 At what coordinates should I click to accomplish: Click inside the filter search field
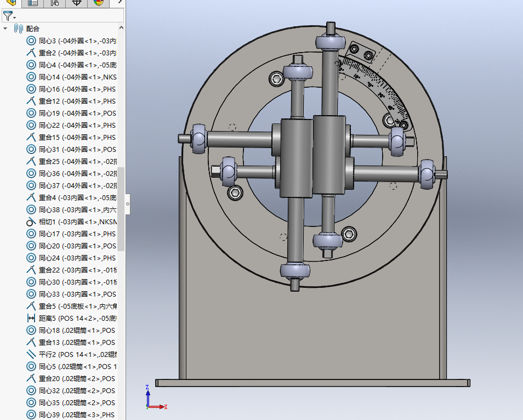[x=70, y=16]
